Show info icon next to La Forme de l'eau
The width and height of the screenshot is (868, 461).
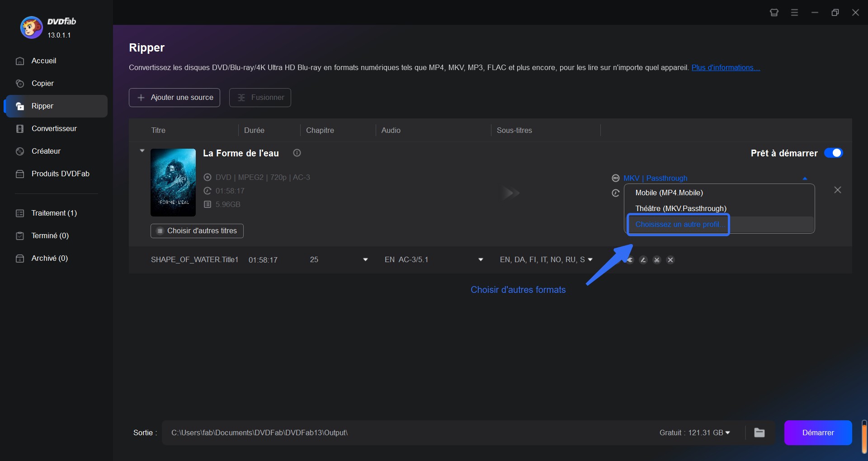(x=297, y=153)
